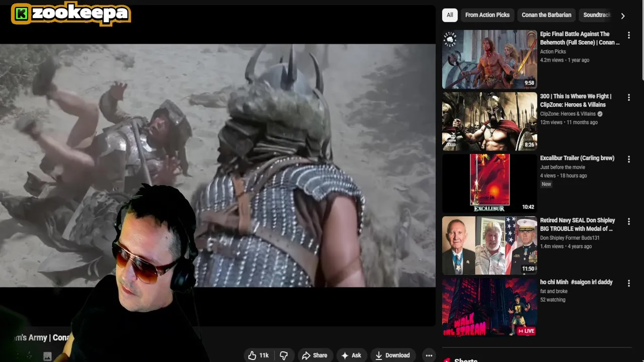Open the Action Picks channel link

(x=553, y=51)
